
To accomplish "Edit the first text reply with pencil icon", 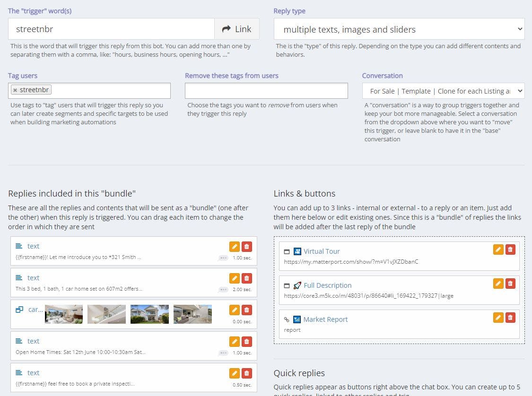I will (x=234, y=246).
